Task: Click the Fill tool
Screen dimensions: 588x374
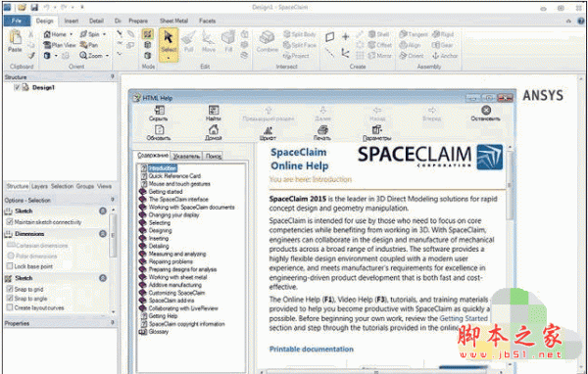Action: tap(228, 42)
